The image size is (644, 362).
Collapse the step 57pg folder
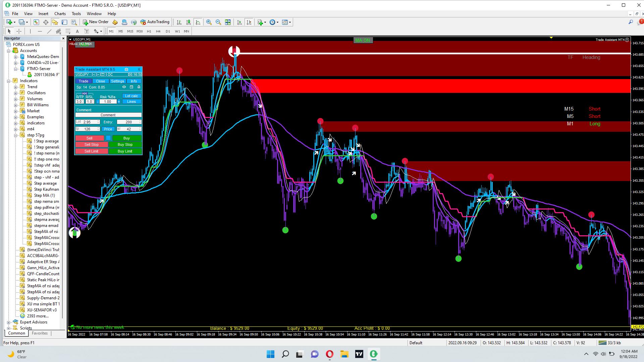(x=15, y=135)
